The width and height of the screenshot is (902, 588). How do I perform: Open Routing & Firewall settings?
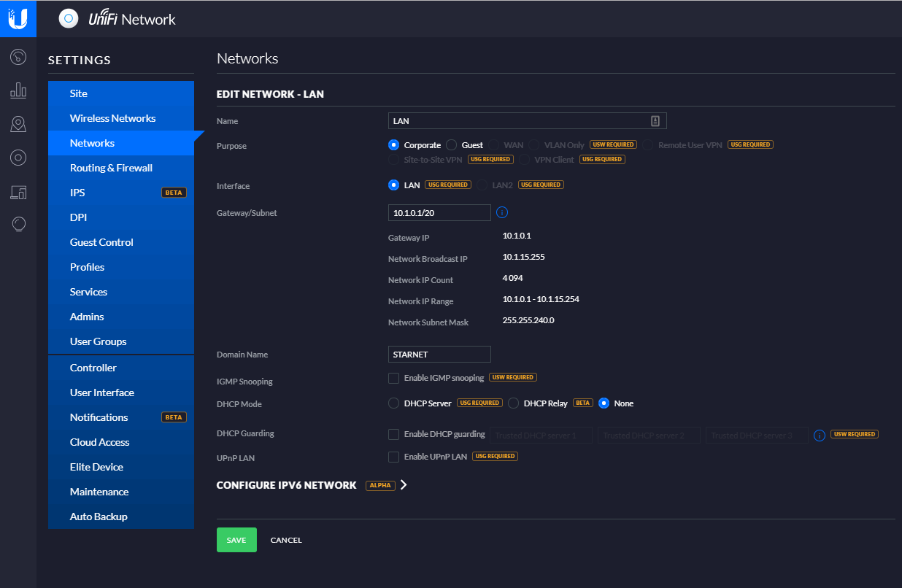click(x=111, y=168)
